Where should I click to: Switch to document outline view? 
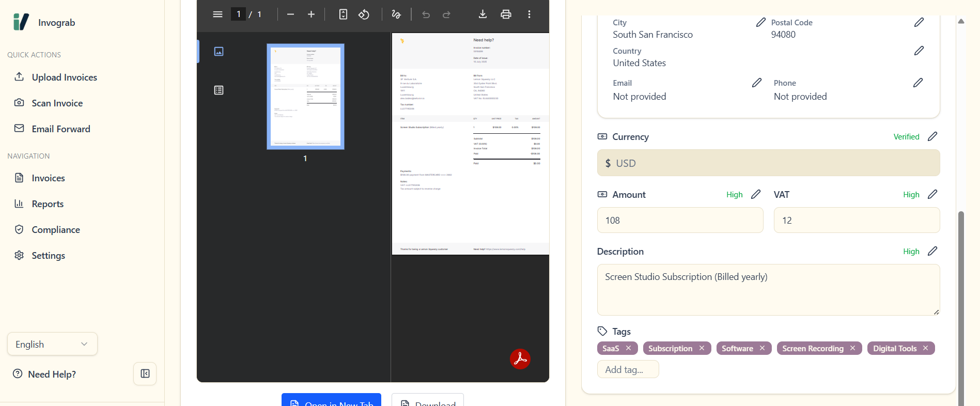coord(219,90)
